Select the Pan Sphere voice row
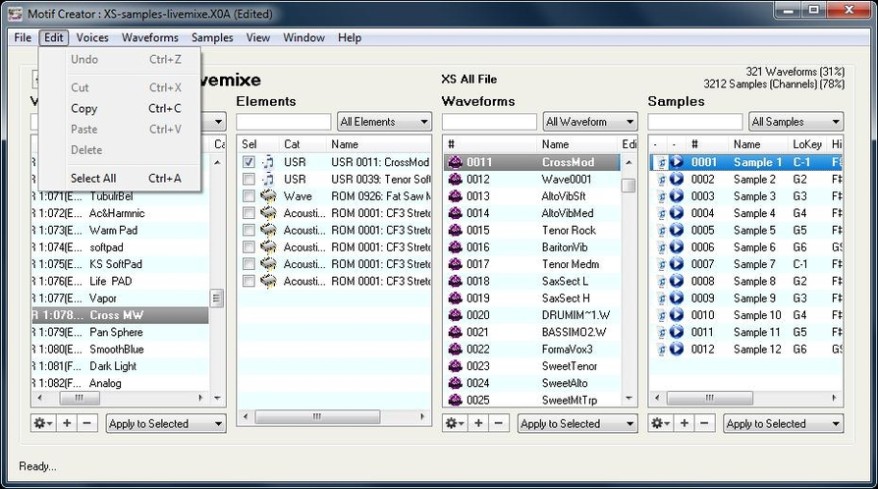This screenshot has height=489, width=878. (x=120, y=332)
